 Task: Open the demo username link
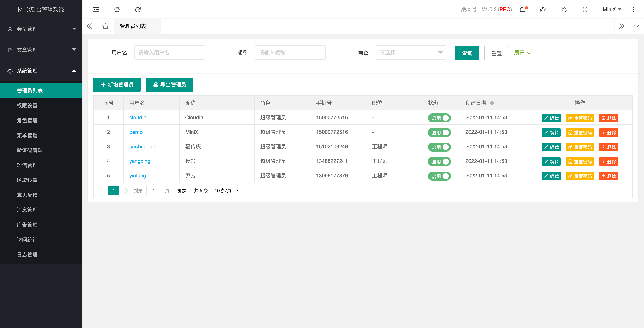136,132
